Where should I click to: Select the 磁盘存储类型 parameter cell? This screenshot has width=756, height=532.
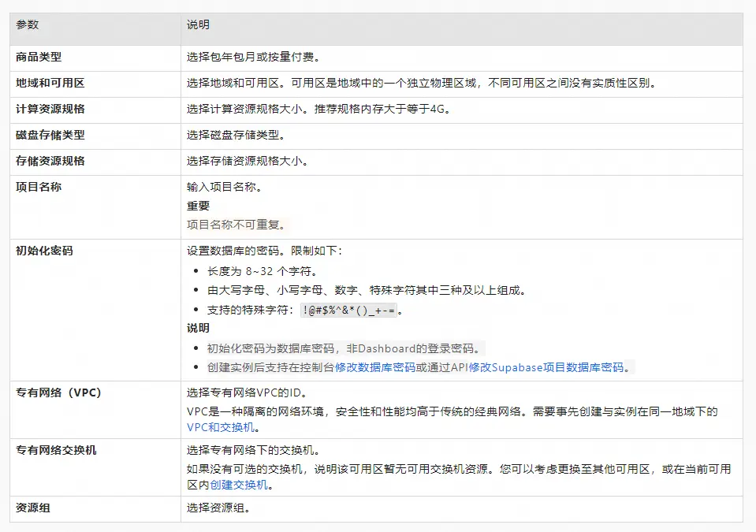point(95,136)
